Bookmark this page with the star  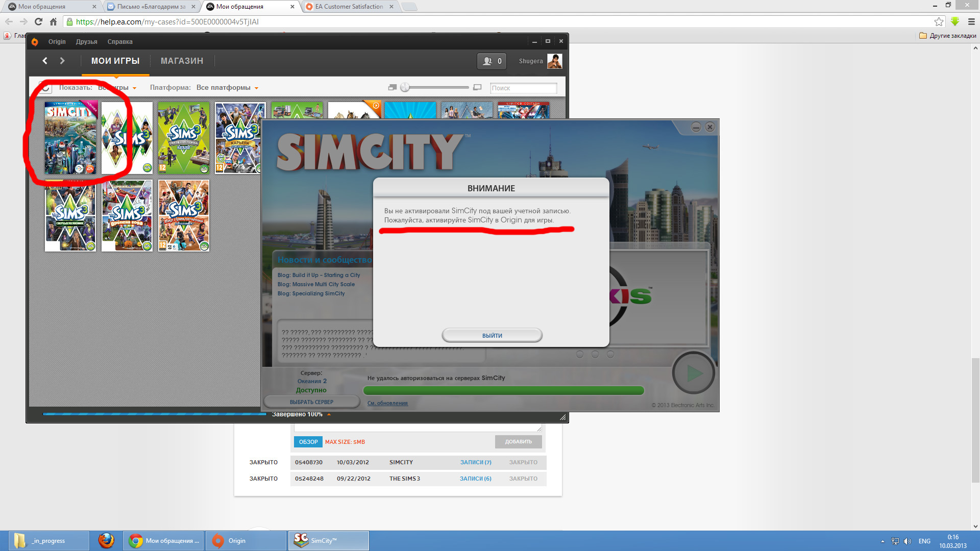point(939,21)
